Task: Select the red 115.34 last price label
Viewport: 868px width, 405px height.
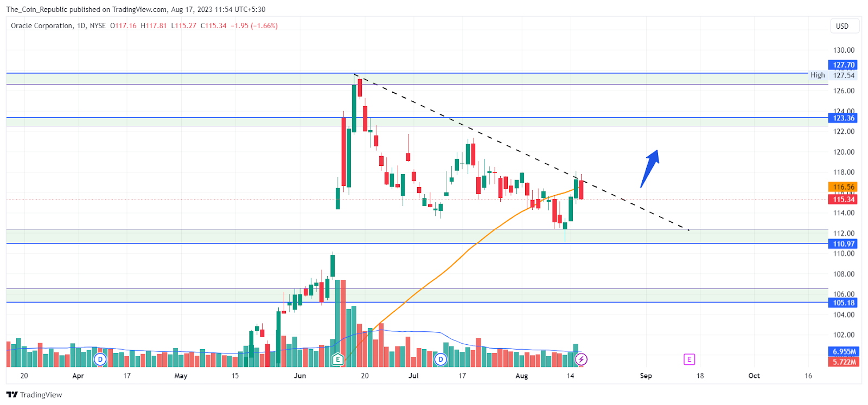Action: [x=844, y=199]
